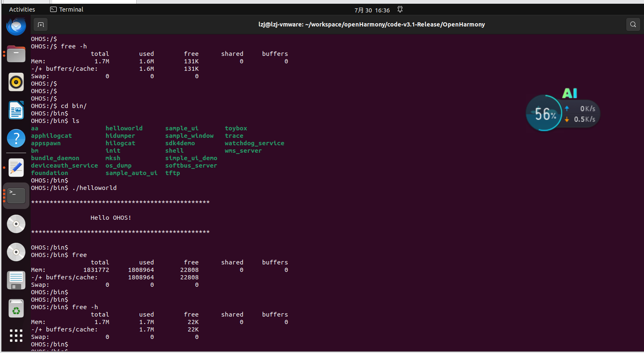Viewport: 644px width, 353px height.
Task: Open the second disc drive dock icon
Action: click(16, 252)
